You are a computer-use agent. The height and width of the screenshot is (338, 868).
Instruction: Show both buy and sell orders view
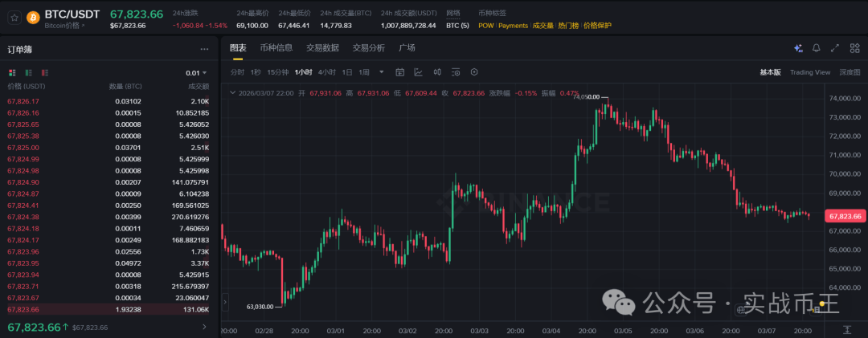12,73
